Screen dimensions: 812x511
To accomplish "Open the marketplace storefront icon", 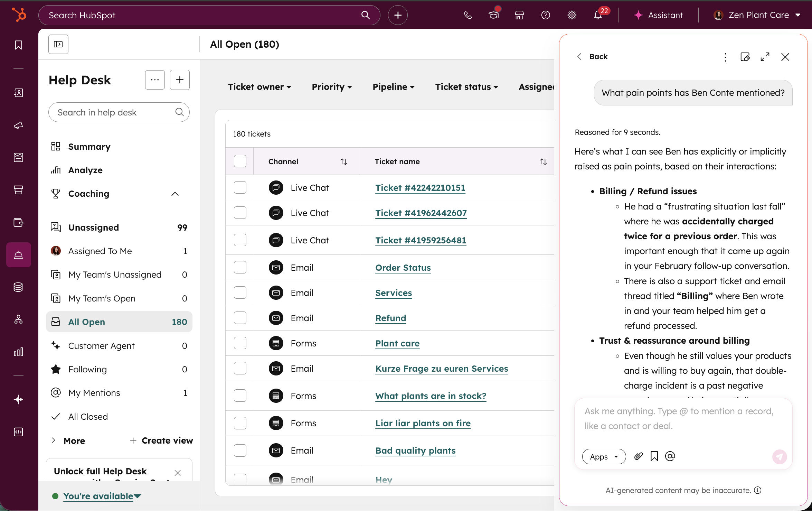I will pos(519,15).
